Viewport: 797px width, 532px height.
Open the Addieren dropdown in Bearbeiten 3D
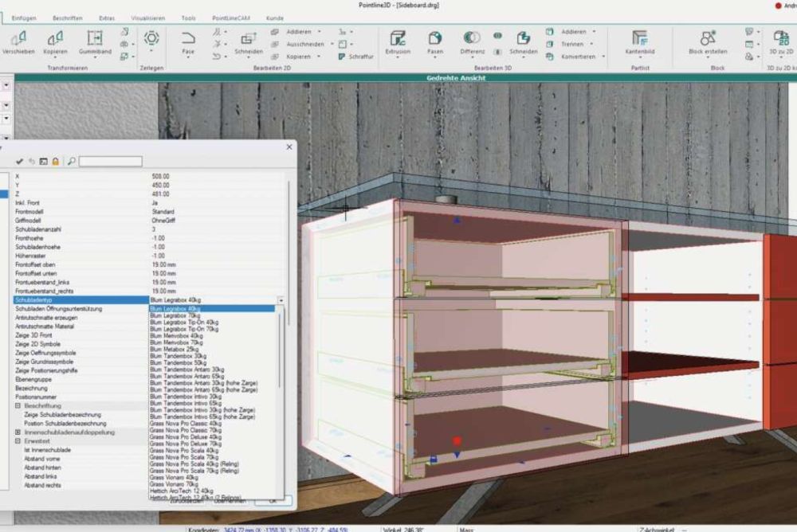point(592,32)
